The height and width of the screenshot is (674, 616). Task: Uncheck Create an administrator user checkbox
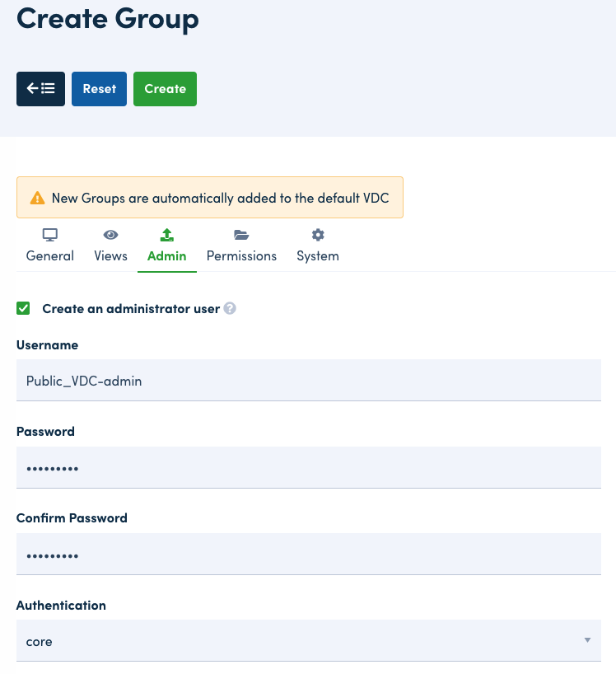point(24,309)
